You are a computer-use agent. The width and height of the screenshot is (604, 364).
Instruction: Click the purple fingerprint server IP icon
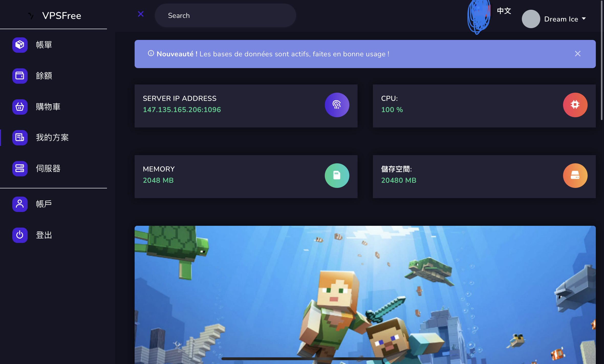(x=337, y=105)
